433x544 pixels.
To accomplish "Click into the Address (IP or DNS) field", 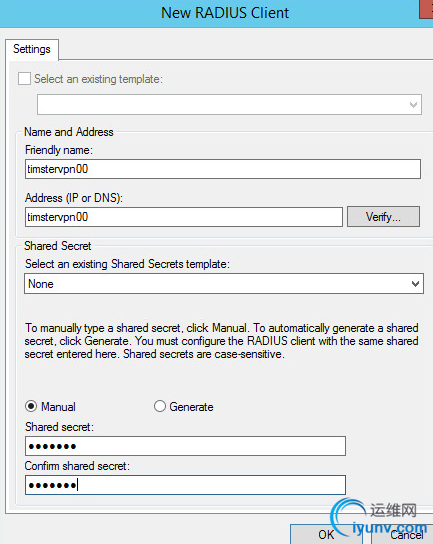I will 184,217.
